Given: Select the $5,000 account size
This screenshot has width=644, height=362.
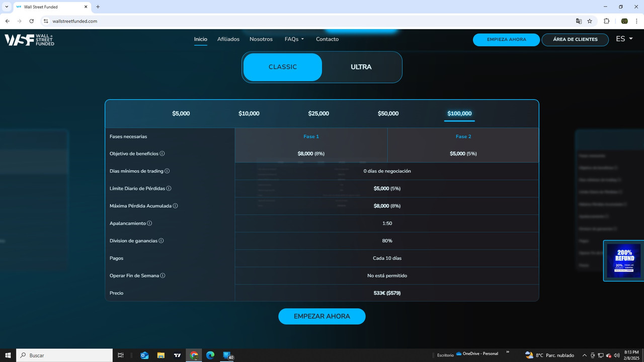Looking at the screenshot, I should 181,114.
